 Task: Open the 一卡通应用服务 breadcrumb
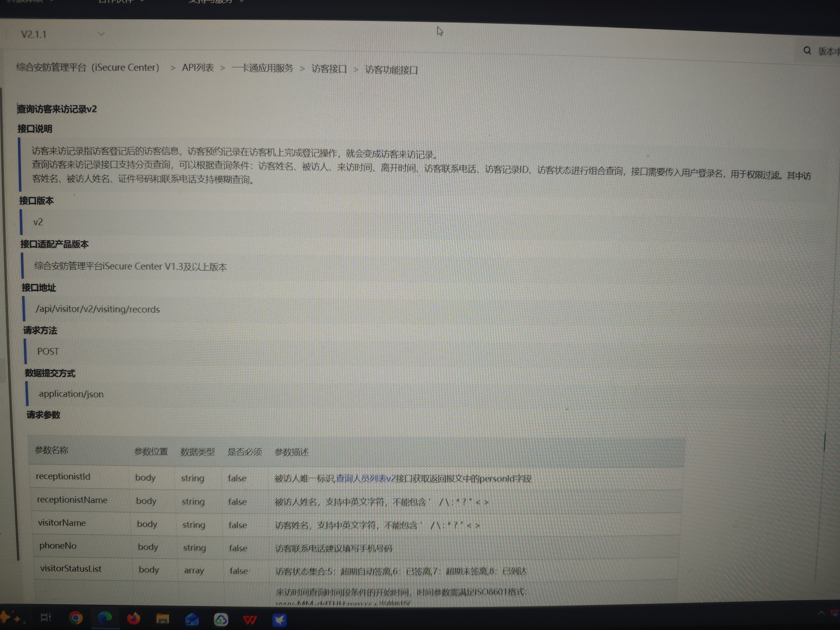coord(262,68)
